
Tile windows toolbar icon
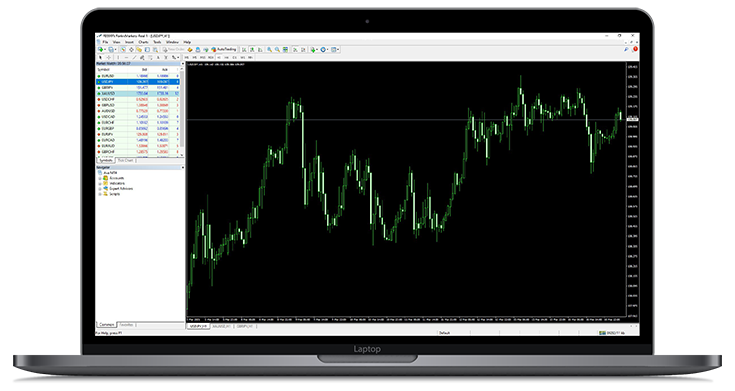285,49
